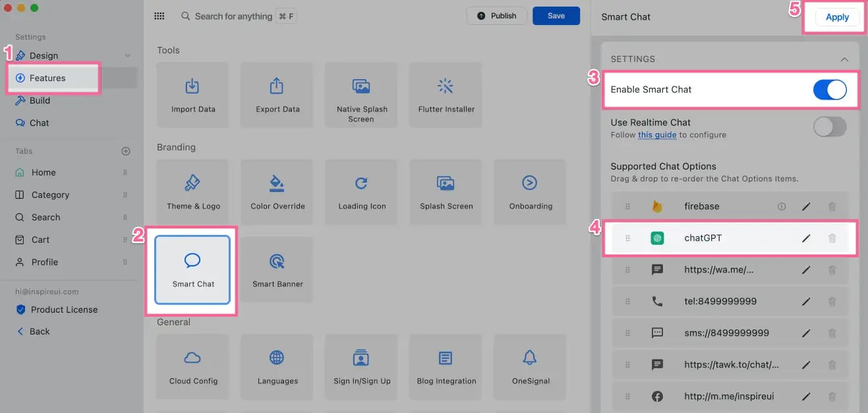Select the Home tab

point(43,172)
